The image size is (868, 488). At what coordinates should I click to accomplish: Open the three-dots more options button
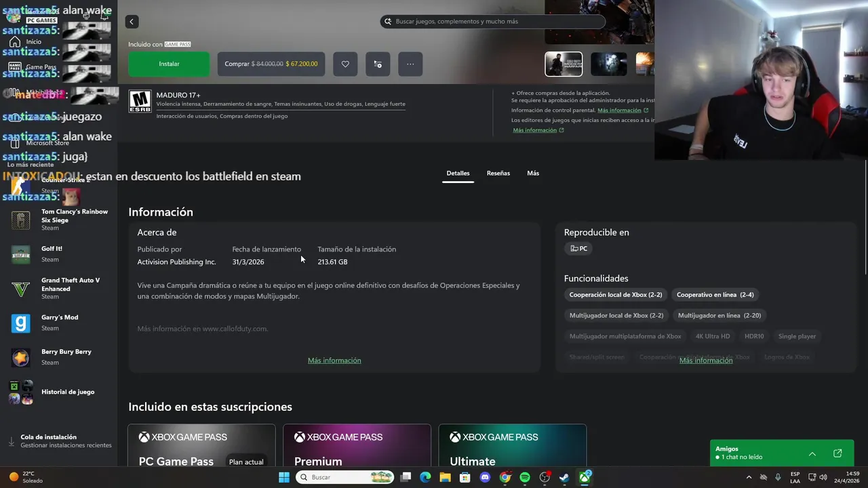click(410, 64)
